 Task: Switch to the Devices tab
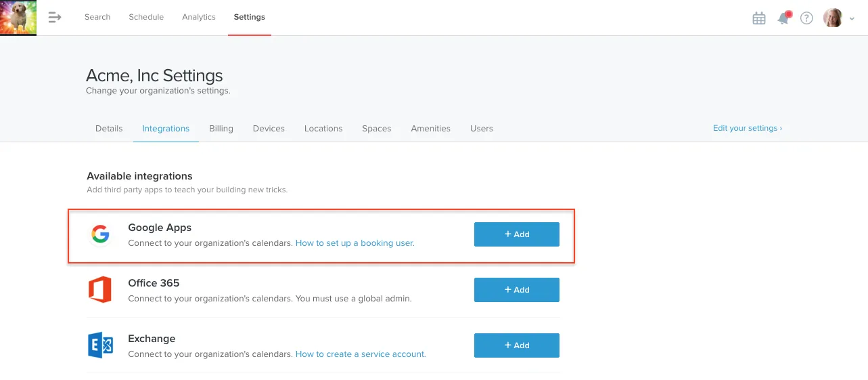coord(269,128)
